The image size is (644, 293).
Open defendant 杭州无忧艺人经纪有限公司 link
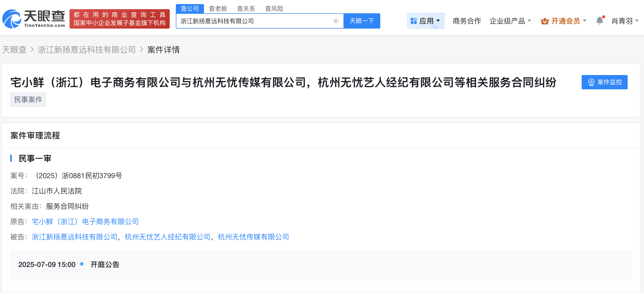coord(167,237)
